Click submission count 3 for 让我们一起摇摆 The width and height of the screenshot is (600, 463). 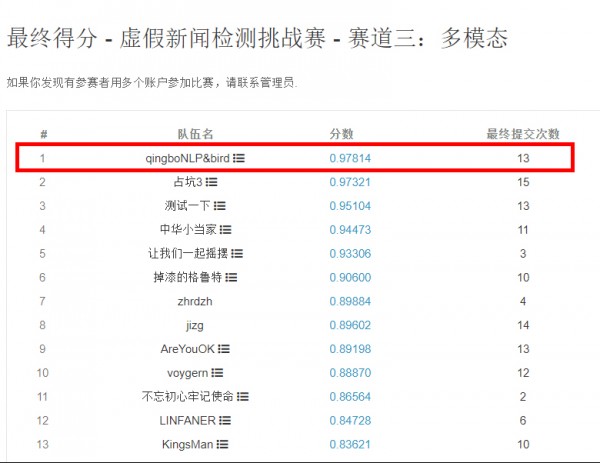click(523, 253)
